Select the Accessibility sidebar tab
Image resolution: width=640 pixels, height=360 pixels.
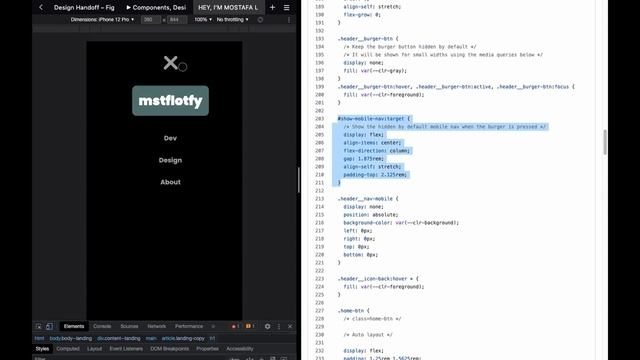(x=240, y=349)
